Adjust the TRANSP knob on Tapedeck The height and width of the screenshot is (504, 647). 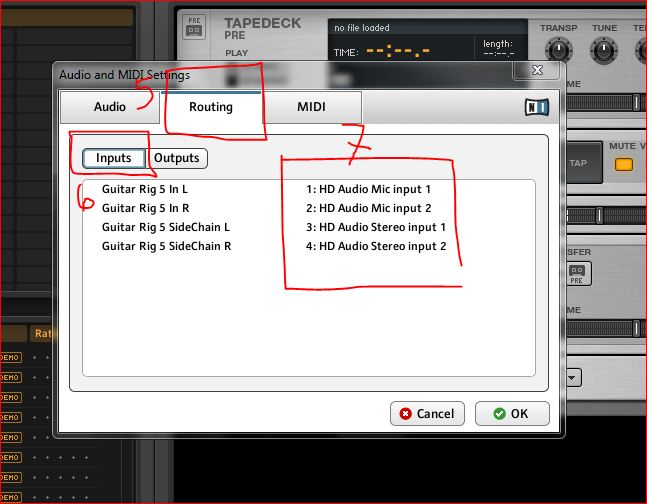tap(559, 51)
